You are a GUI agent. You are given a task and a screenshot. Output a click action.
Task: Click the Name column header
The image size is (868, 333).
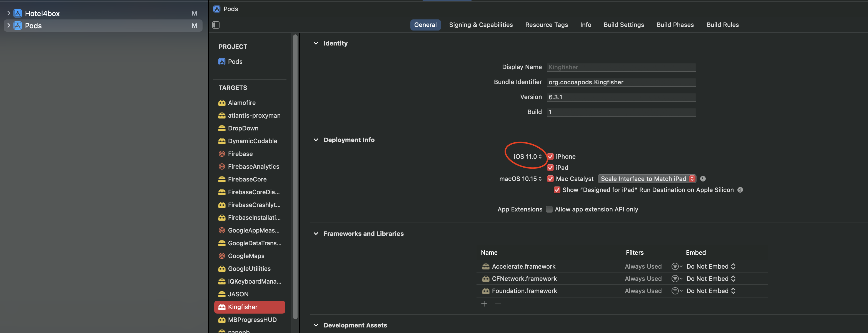[489, 253]
